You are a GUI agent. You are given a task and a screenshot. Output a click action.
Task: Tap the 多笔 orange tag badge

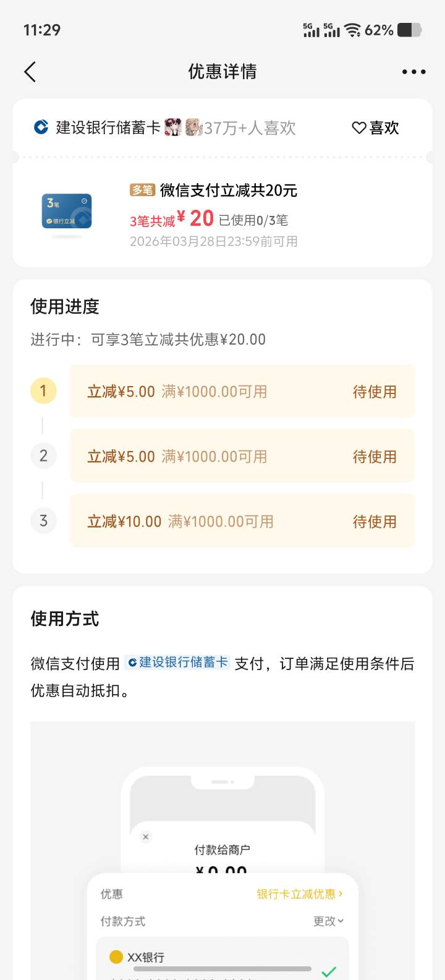(142, 190)
